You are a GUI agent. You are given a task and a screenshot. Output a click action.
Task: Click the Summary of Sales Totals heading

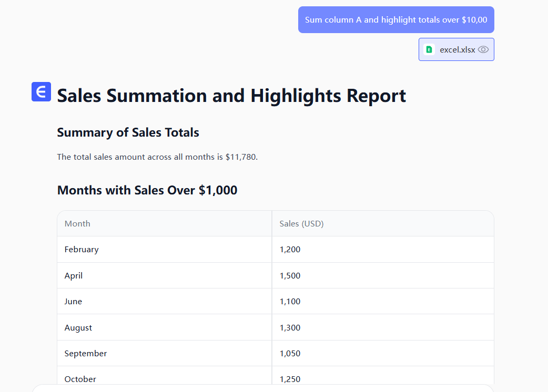(x=128, y=132)
